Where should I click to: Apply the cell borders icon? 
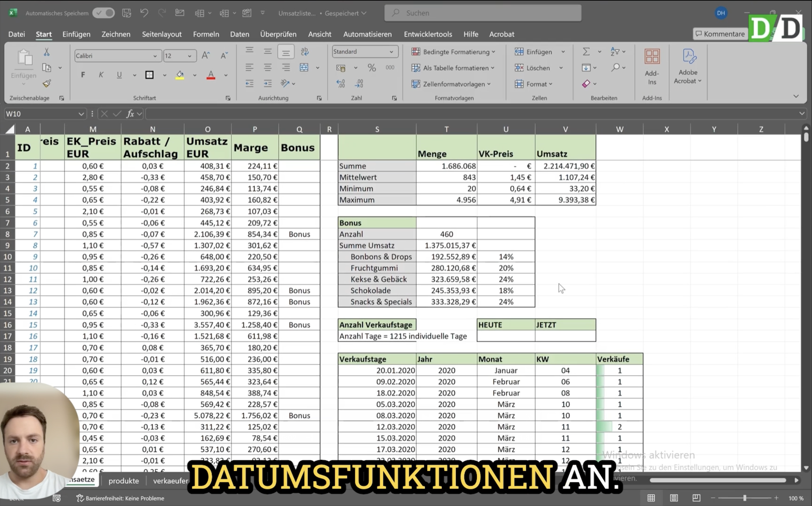click(x=149, y=75)
